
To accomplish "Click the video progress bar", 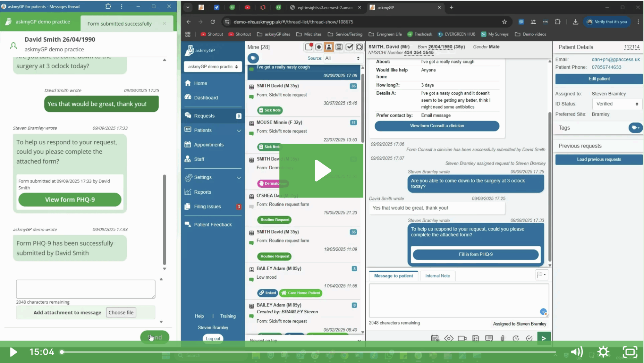I will pos(309,352).
